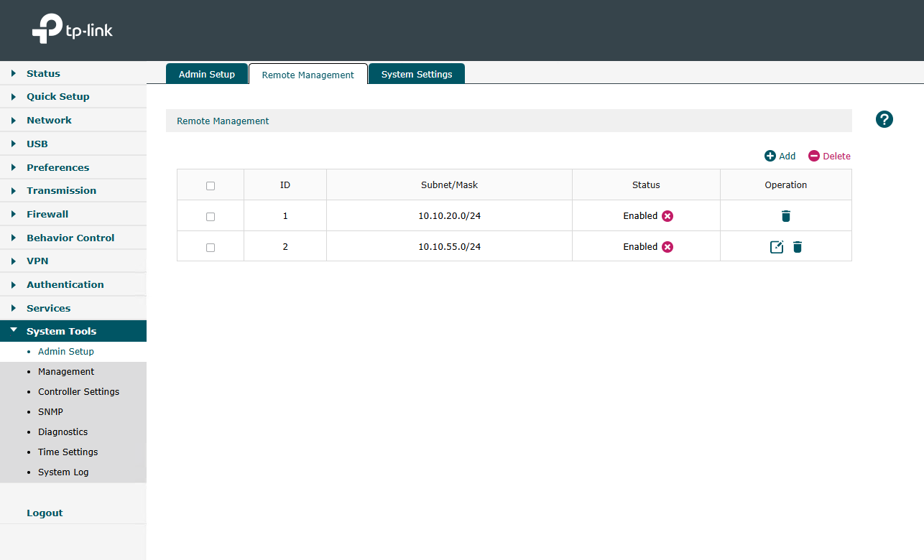Click the Delete minus icon above table
The height and width of the screenshot is (560, 924).
coord(814,156)
